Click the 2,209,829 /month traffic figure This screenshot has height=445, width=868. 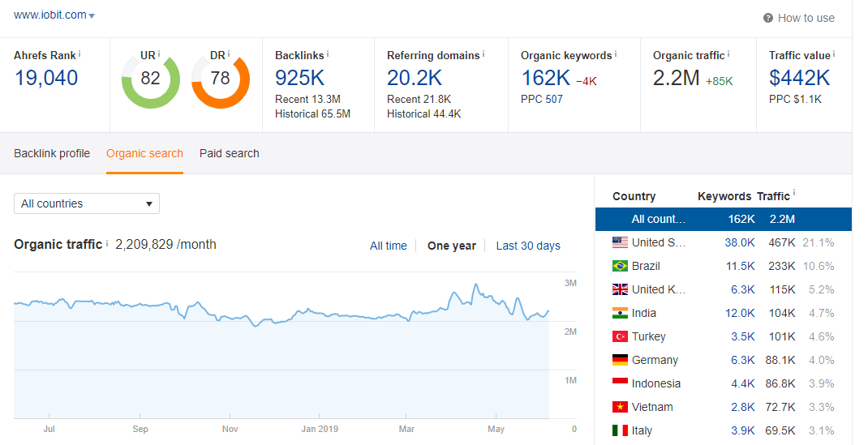[165, 244]
